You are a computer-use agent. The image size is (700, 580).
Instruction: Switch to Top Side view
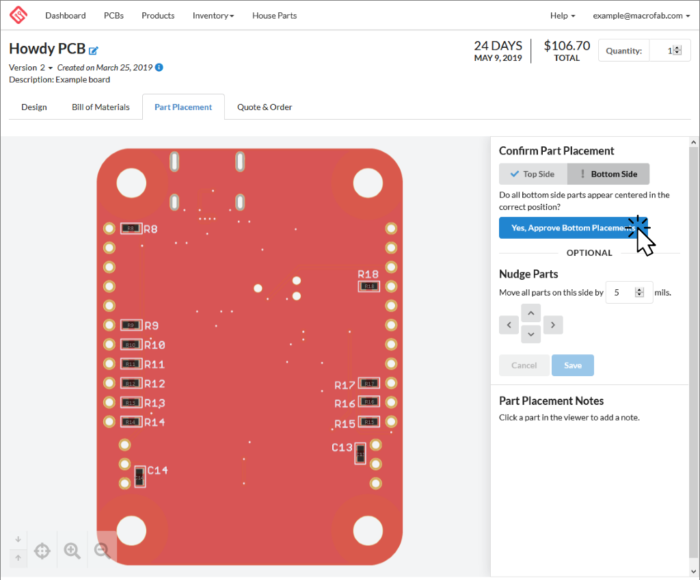(x=533, y=174)
